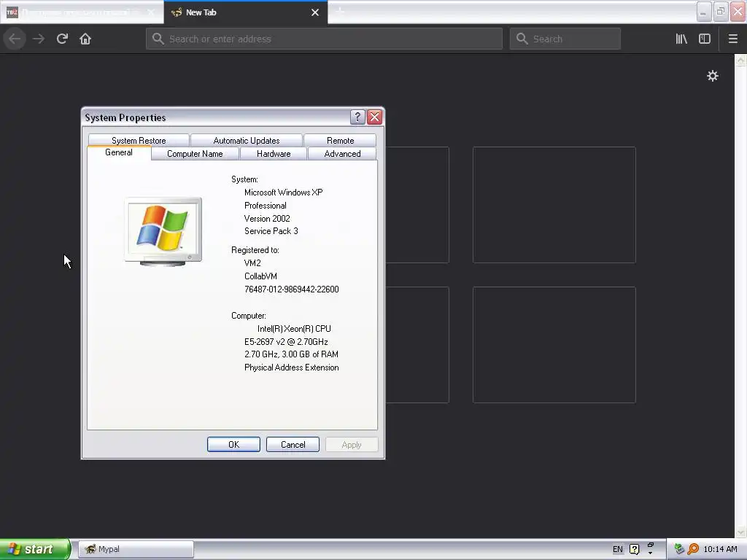Click the orange magnifier tray icon

[693, 549]
